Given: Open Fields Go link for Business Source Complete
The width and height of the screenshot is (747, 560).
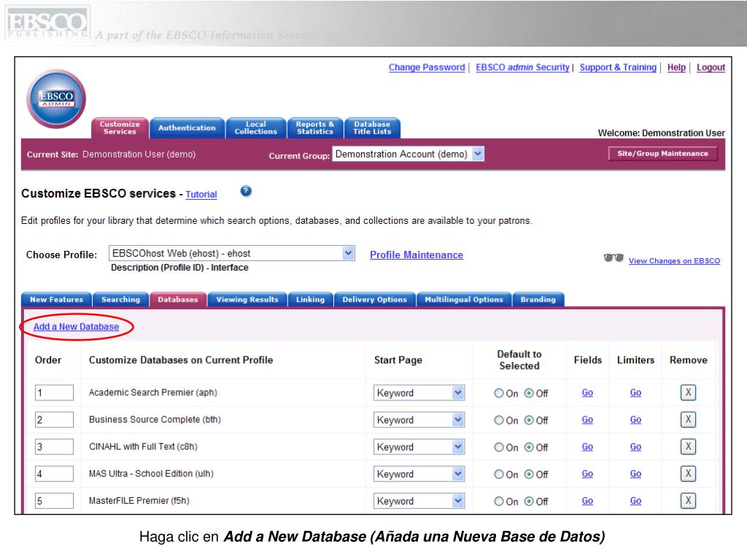Looking at the screenshot, I should tap(587, 420).
